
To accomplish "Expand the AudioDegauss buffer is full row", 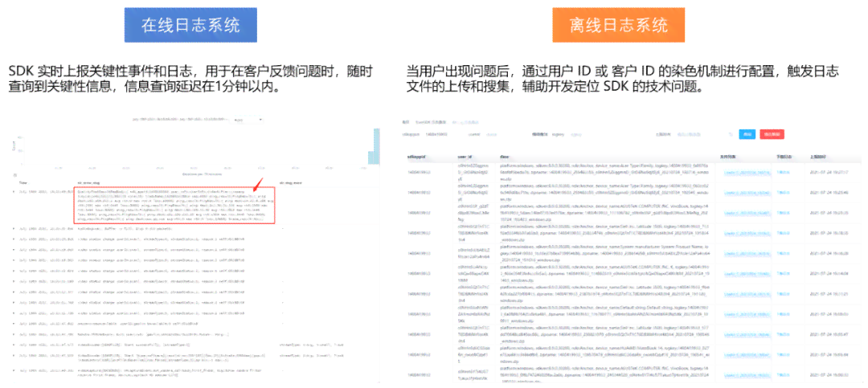I will tap(14, 228).
